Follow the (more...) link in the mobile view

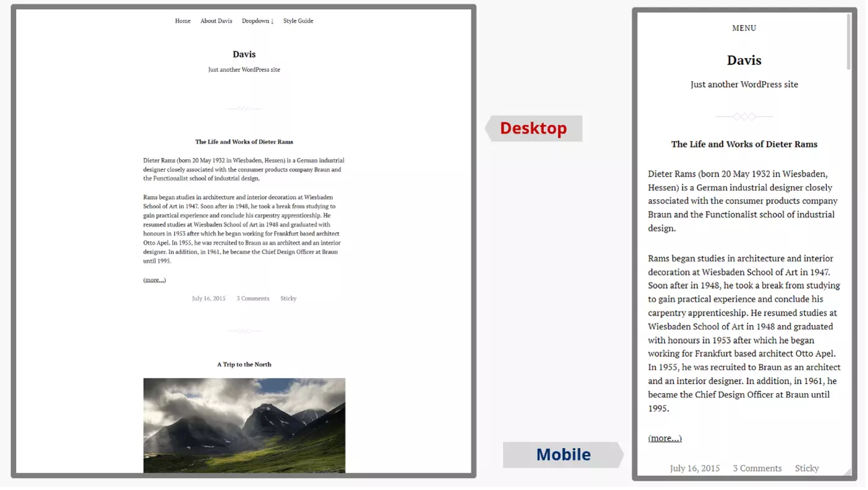(665, 438)
